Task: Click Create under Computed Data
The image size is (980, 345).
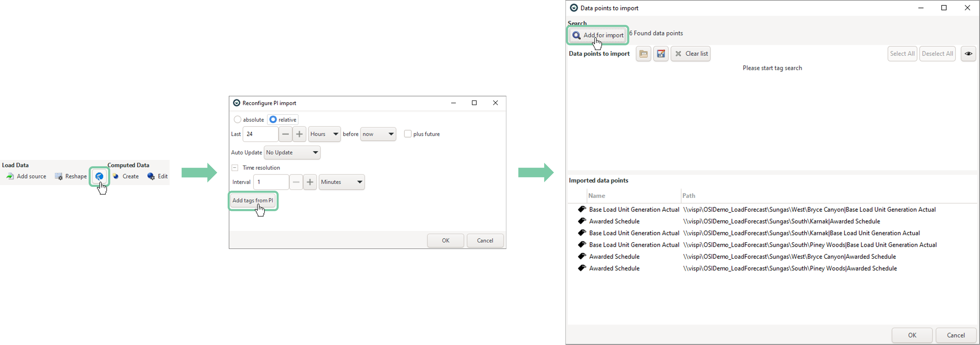Action: [x=126, y=176]
